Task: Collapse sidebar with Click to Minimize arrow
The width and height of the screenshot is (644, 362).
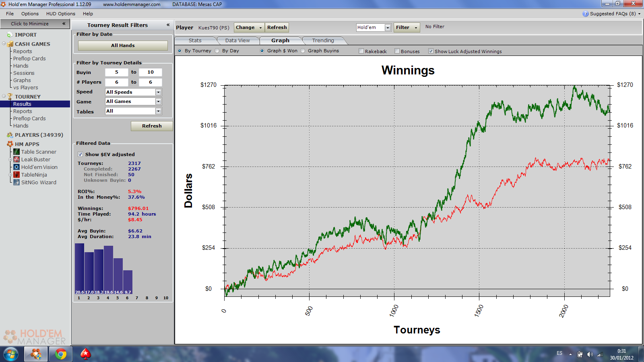Action: point(64,24)
